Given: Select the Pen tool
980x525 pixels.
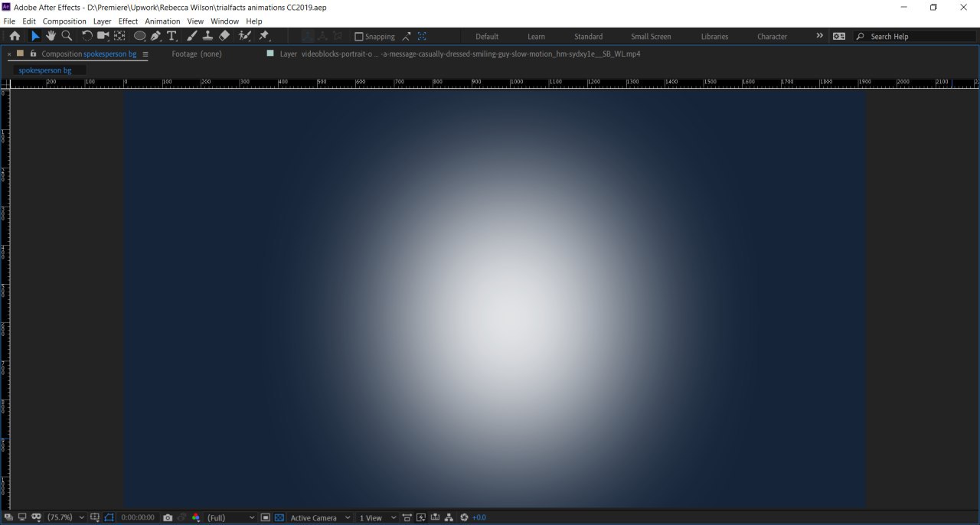Looking at the screenshot, I should (155, 36).
